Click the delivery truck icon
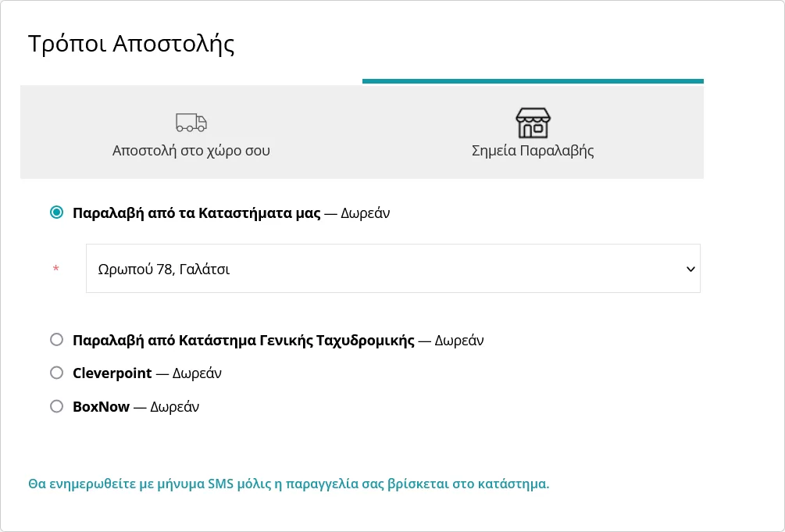Screen dimensions: 785x532 (x=191, y=123)
